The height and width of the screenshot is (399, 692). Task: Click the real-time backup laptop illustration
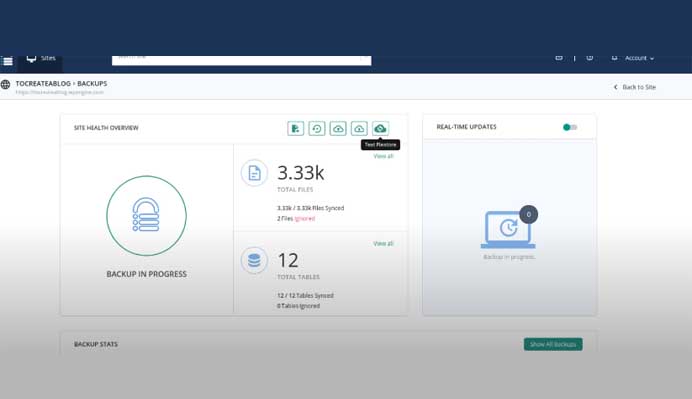pyautogui.click(x=509, y=228)
